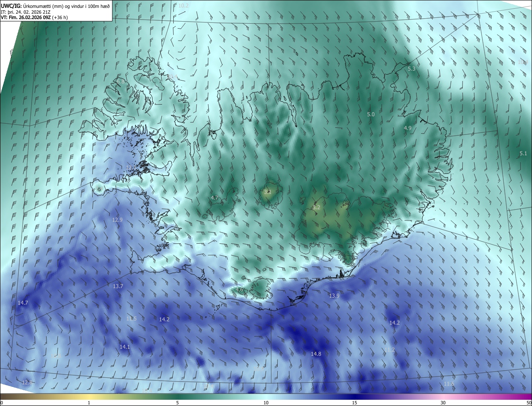Click the 4.9 value in east Iceland
Viewport: 532px width, 406px height.
[x=408, y=128]
